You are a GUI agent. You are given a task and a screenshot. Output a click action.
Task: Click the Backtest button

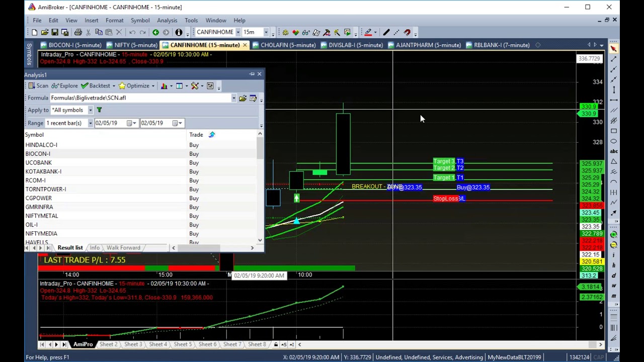pyautogui.click(x=96, y=86)
